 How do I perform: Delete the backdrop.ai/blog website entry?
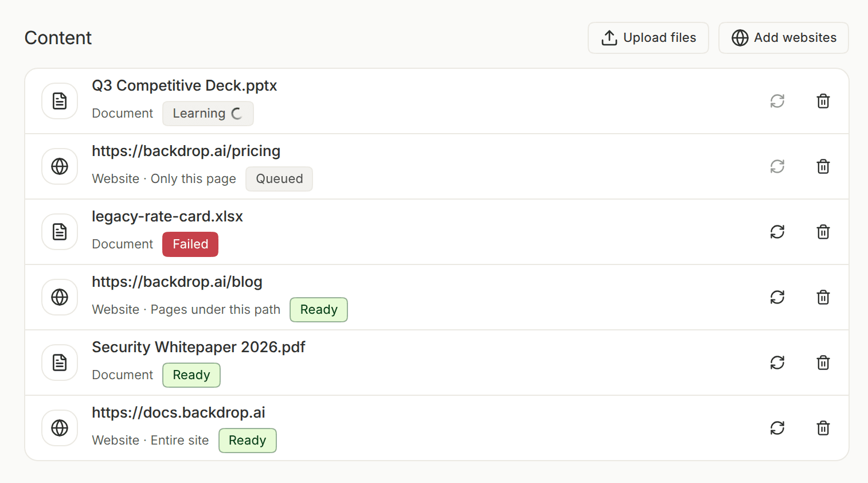click(x=823, y=297)
